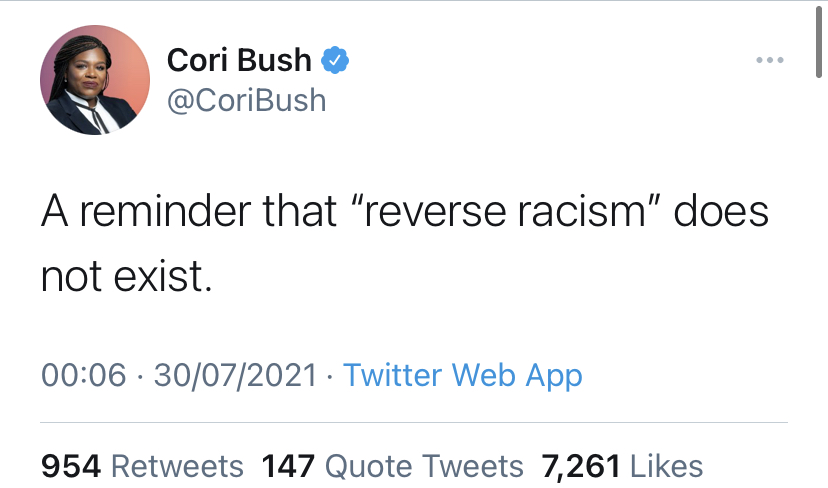
Task: Open the more options three-dot menu
Action: coord(769,60)
